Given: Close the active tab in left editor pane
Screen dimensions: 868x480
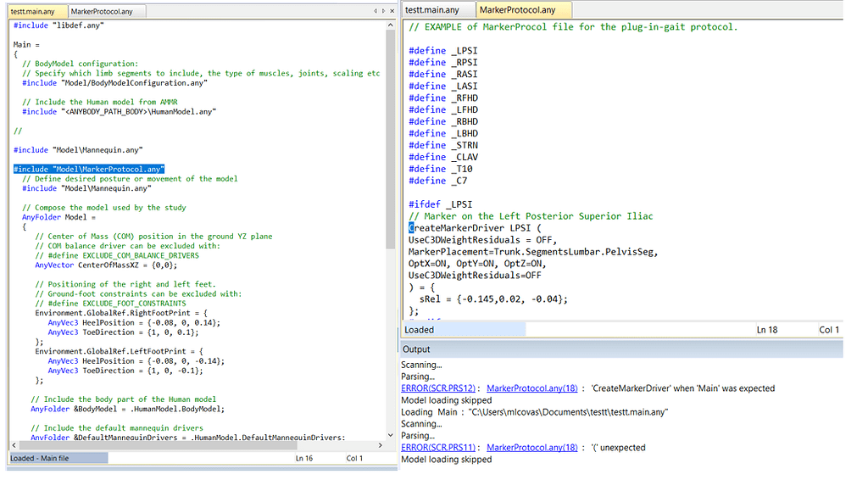Looking at the screenshot, I should 392,11.
